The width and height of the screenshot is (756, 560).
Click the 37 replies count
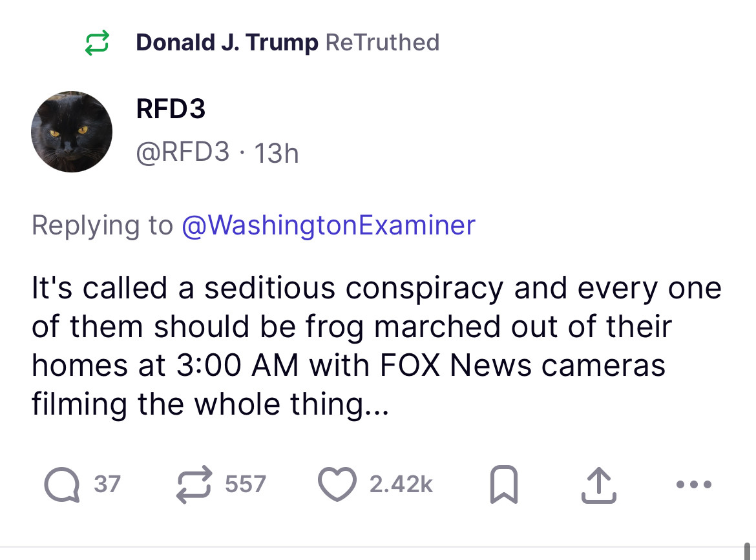(107, 484)
